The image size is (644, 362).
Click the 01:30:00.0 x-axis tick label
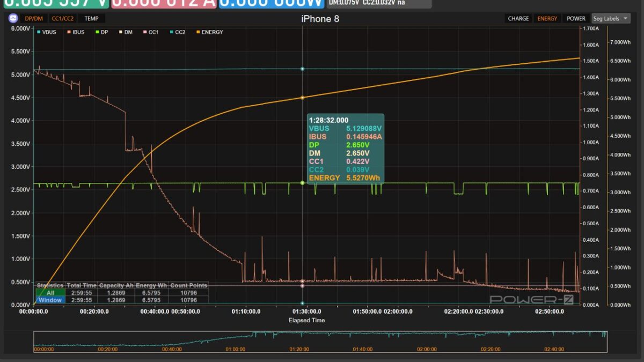point(306,311)
